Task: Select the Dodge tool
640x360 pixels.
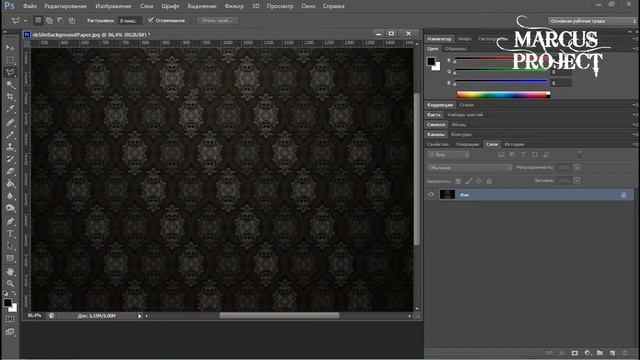Action: (10, 208)
